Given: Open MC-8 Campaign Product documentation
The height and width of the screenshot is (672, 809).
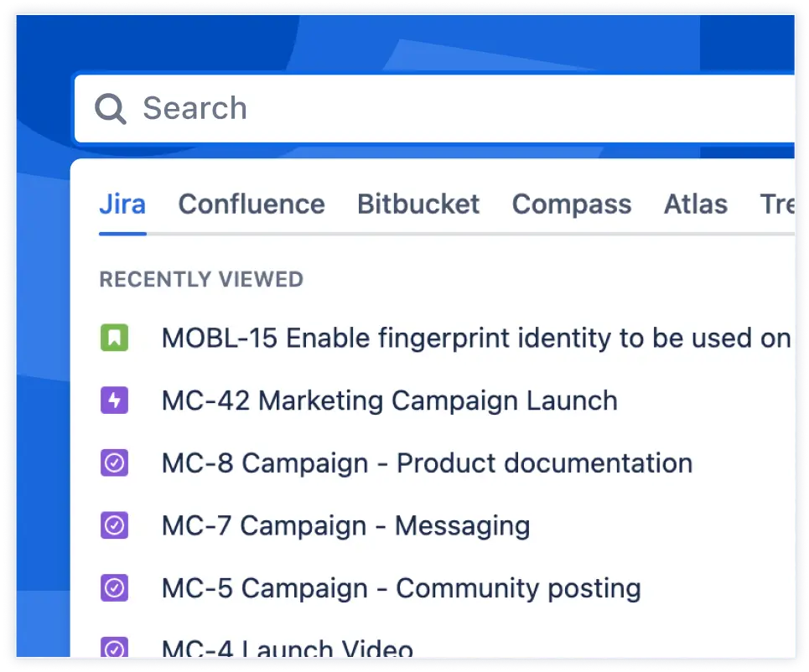Looking at the screenshot, I should 427,463.
